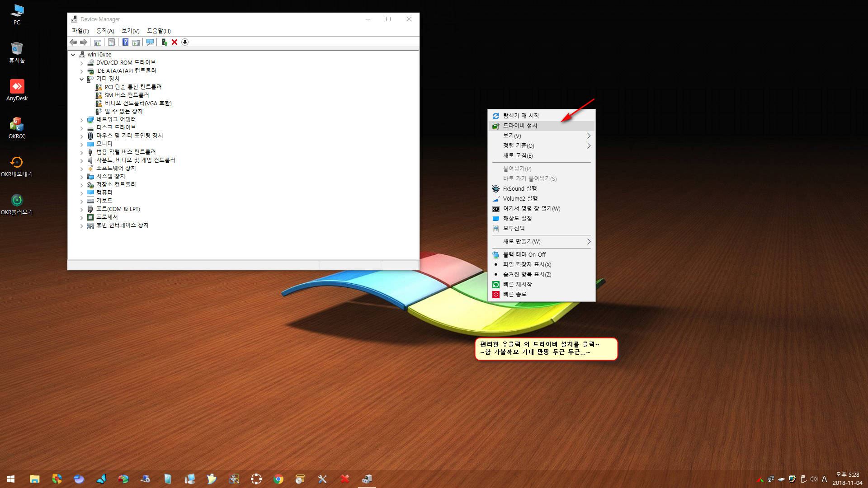This screenshot has width=868, height=488.
Task: Open the 파일(F) menu
Action: pyautogui.click(x=80, y=31)
